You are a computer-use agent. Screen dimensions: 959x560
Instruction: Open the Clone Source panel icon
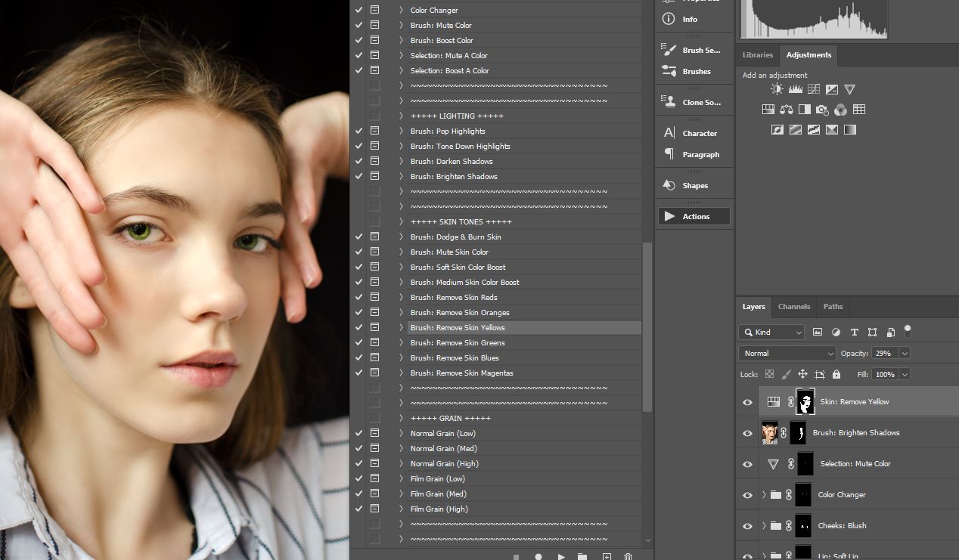669,101
